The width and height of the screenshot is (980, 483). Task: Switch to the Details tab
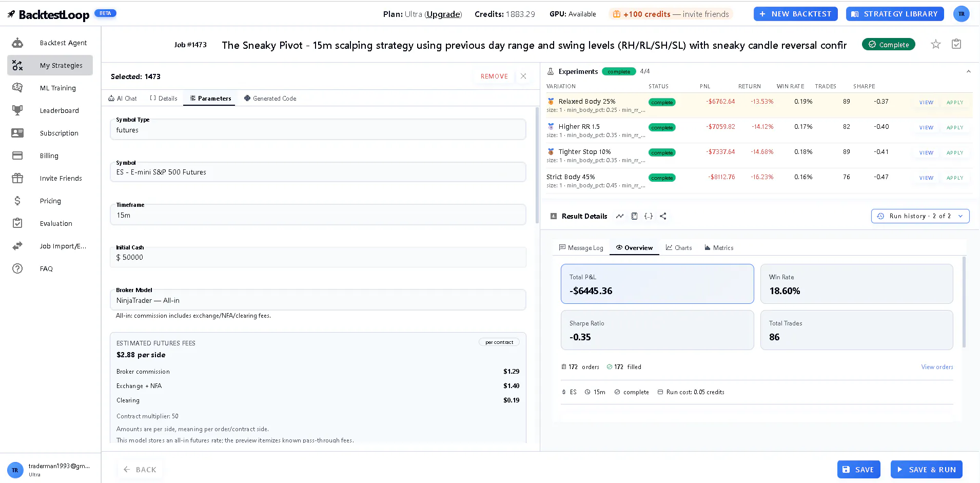pos(164,99)
